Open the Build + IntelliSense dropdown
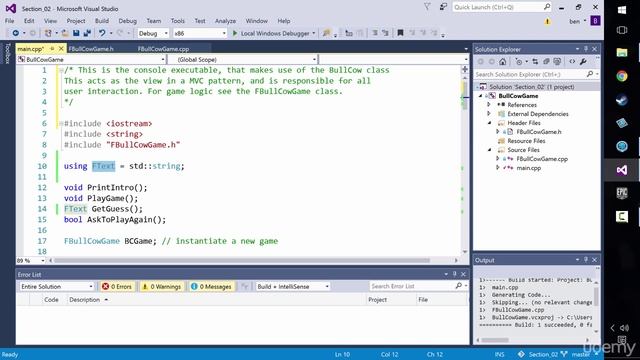The height and width of the screenshot is (360, 640). (293, 287)
